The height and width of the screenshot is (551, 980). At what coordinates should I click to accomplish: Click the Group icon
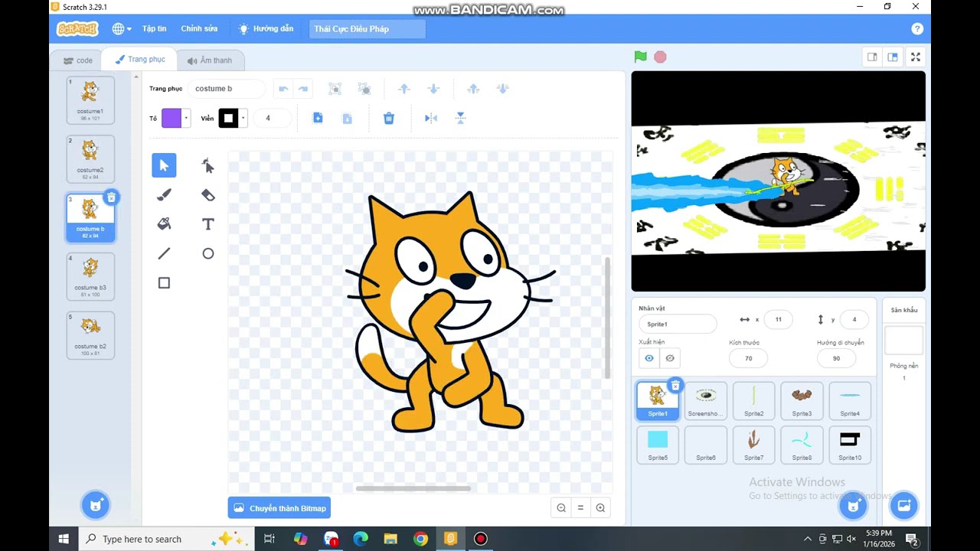(x=335, y=89)
